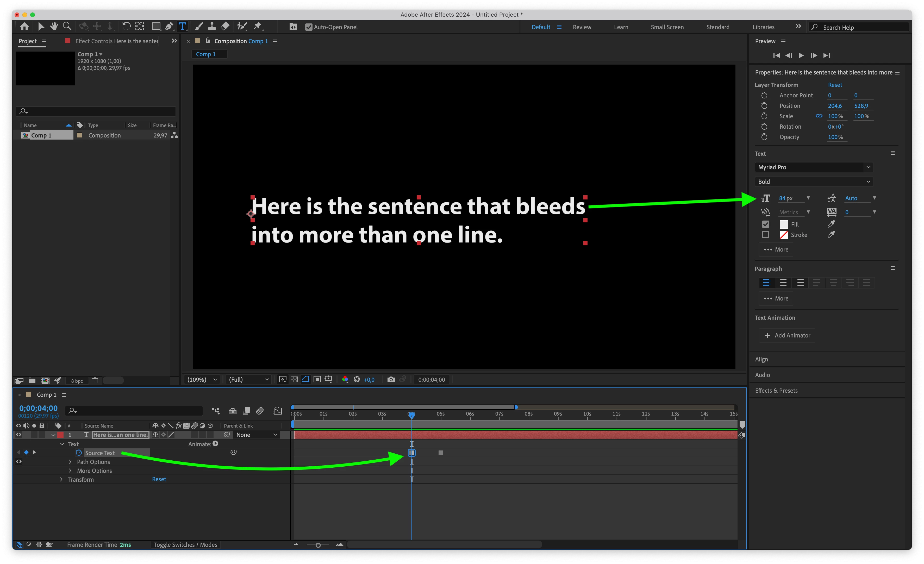Image resolution: width=924 pixels, height=564 pixels.
Task: Select the Pen tool in toolbar
Action: [x=169, y=26]
